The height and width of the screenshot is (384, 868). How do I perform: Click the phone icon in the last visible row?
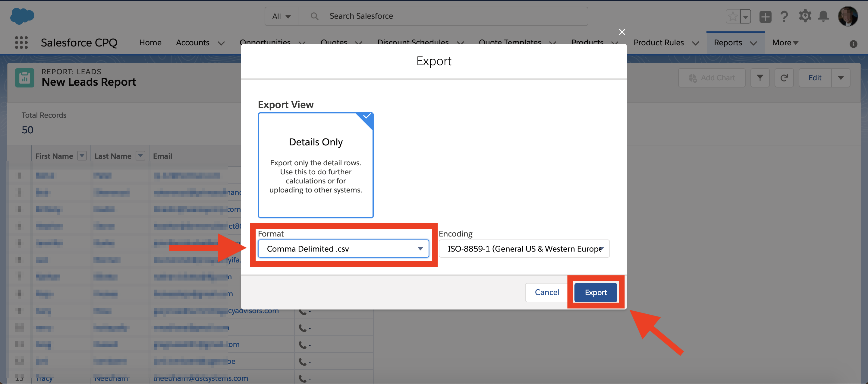point(303,379)
